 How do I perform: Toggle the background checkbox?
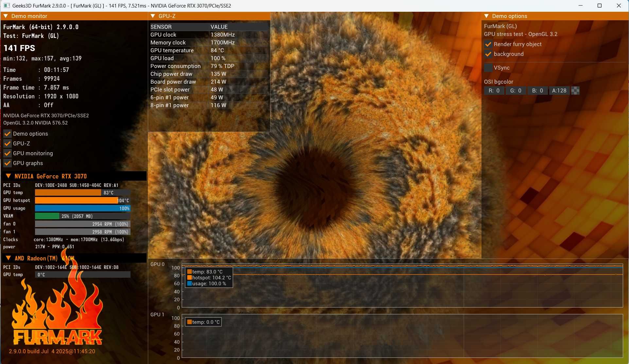488,54
